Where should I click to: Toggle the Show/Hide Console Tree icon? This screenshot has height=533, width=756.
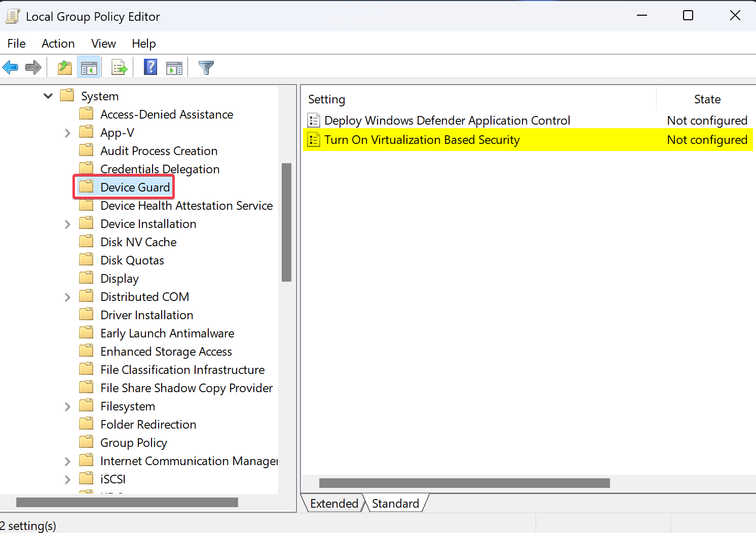89,66
